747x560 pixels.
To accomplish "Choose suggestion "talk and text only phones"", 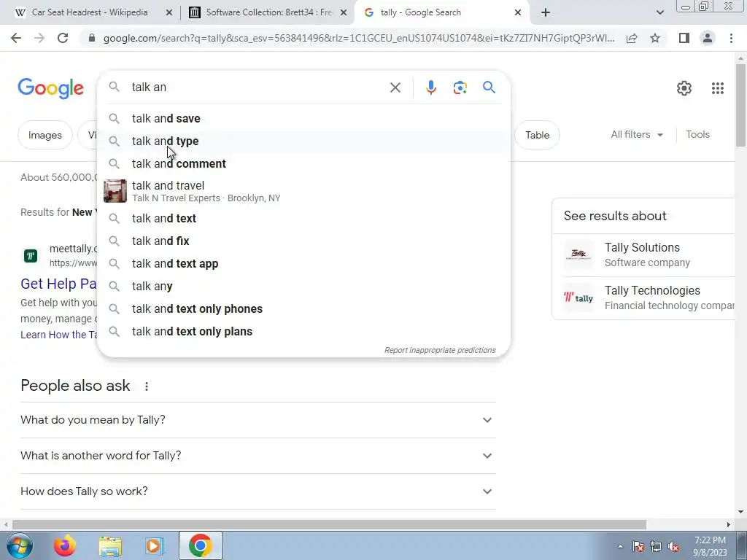I will tap(303, 309).
